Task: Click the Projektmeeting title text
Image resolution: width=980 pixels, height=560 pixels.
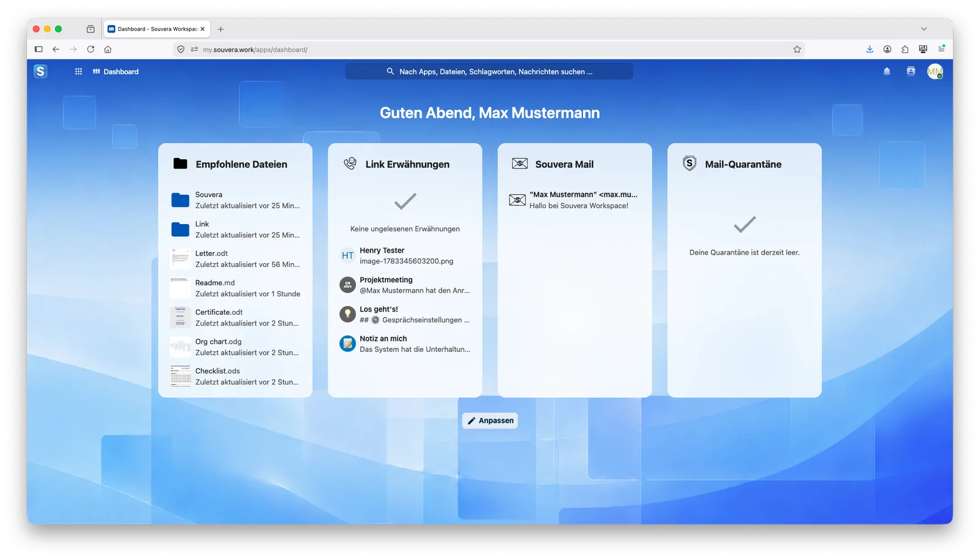Action: [386, 280]
